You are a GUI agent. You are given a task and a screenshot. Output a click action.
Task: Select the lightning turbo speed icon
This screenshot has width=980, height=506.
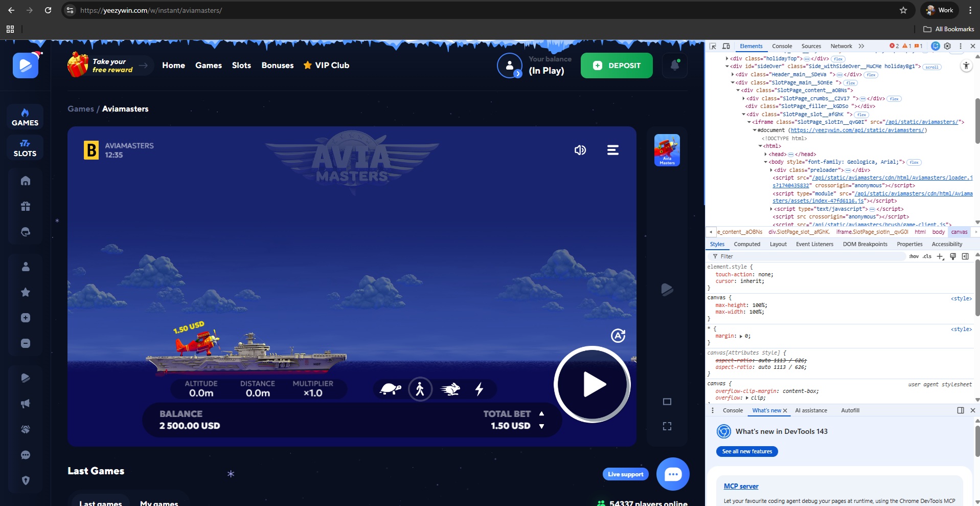[479, 389]
